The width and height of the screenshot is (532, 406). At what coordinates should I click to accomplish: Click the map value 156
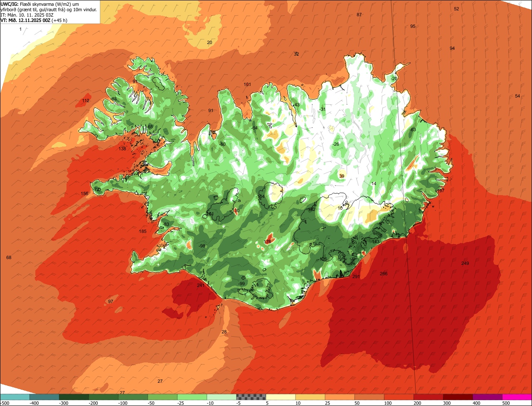pos(84,193)
